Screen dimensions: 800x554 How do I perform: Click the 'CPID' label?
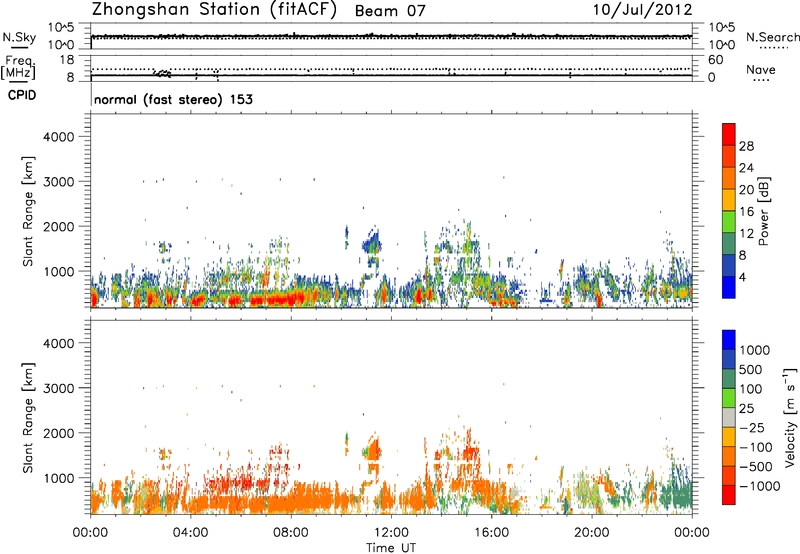pyautogui.click(x=22, y=95)
